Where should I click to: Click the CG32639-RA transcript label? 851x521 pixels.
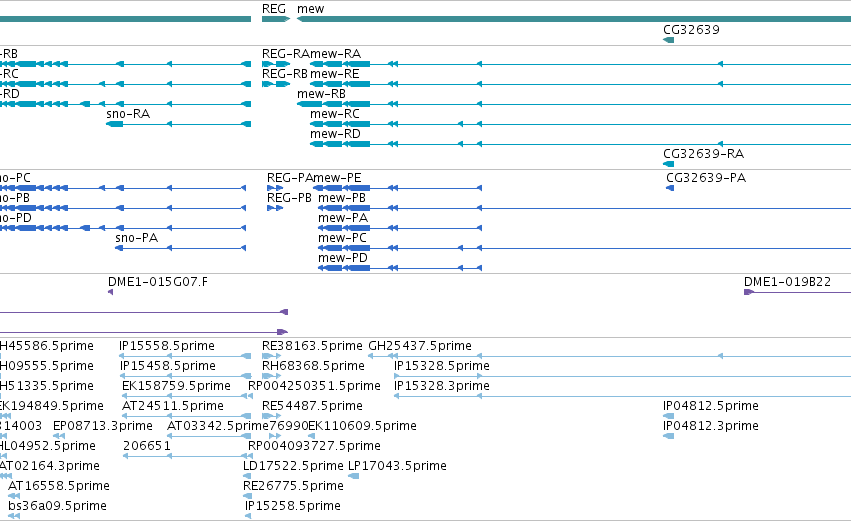703,154
